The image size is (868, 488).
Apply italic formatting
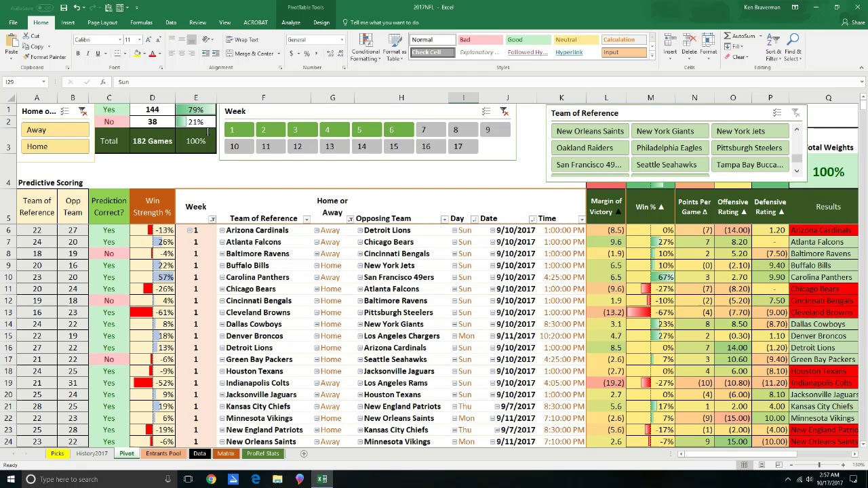click(x=87, y=54)
